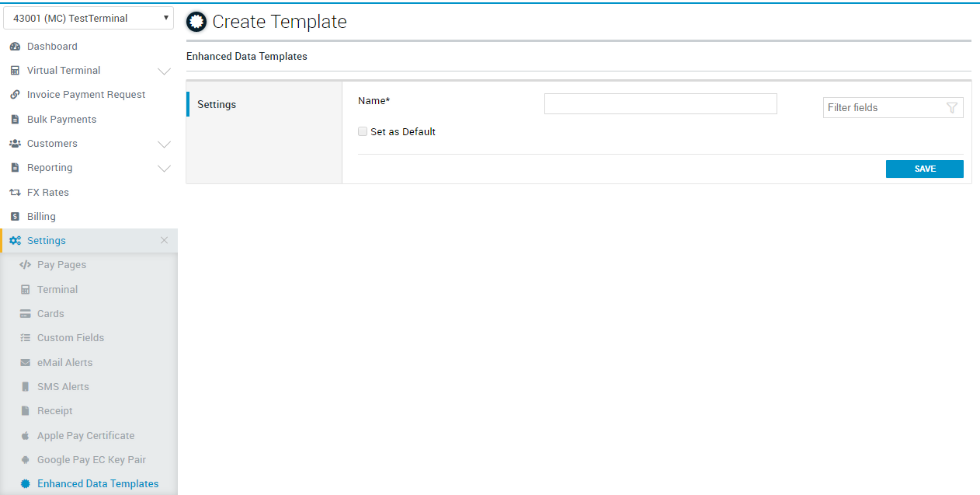
Task: Expand the Virtual Terminal submenu chevron
Action: click(164, 71)
